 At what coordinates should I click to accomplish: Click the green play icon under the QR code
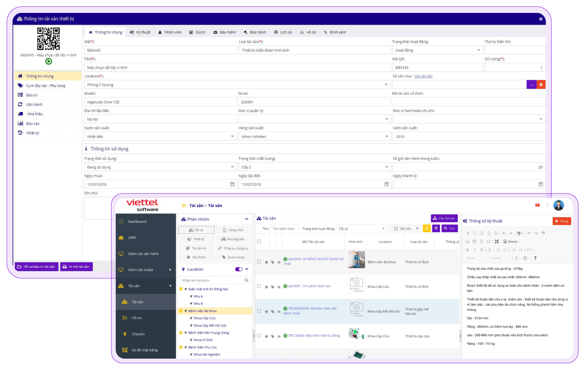49,61
